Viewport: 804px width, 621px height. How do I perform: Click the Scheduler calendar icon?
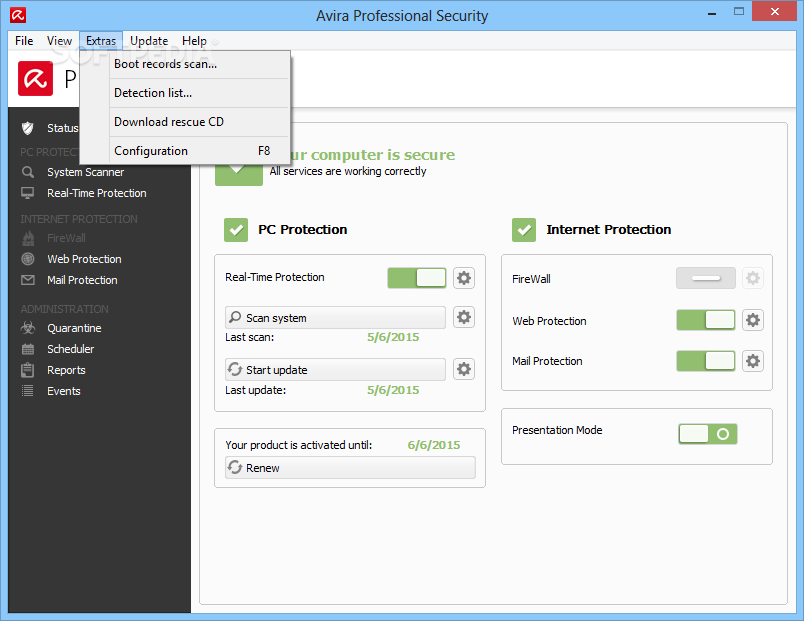[28, 349]
